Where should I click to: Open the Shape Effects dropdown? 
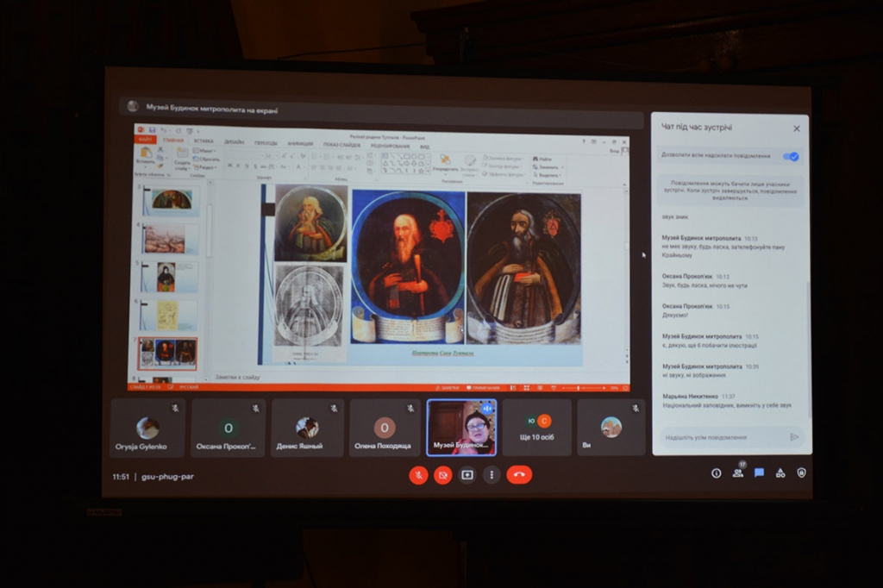(x=504, y=175)
